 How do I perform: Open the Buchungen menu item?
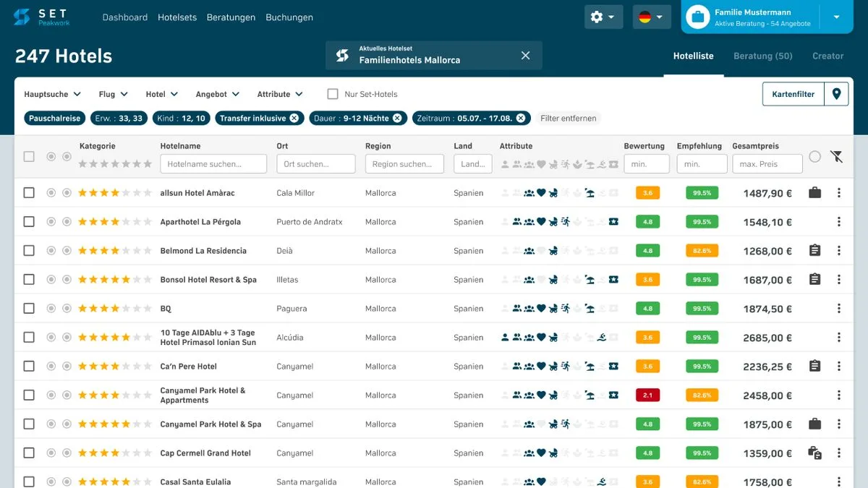point(289,17)
